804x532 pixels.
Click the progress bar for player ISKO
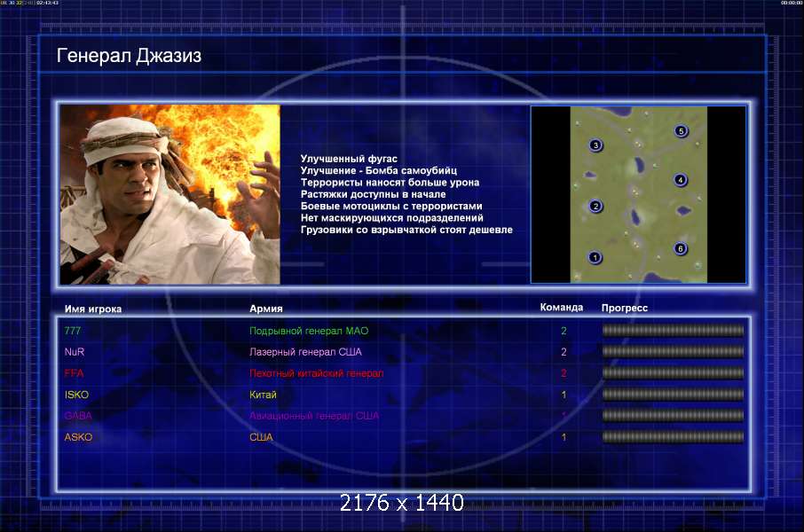[x=674, y=395]
